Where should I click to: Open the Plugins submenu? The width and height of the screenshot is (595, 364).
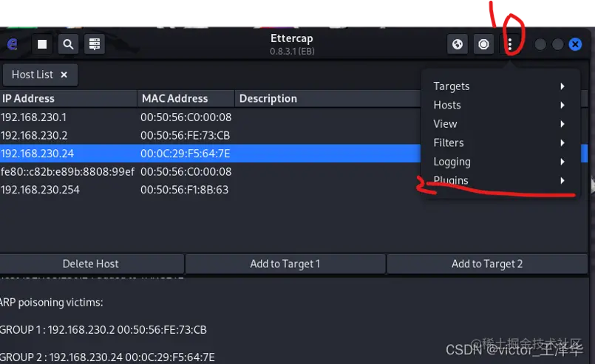pos(451,180)
